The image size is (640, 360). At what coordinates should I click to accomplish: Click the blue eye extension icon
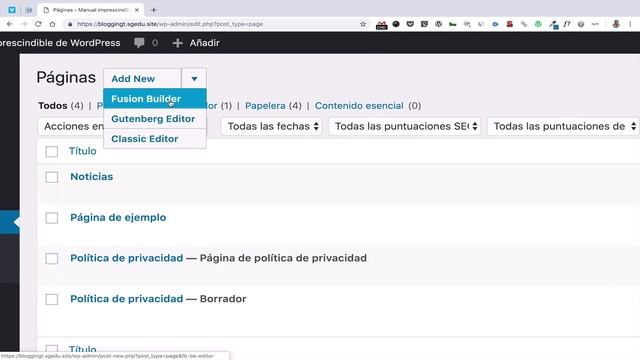click(x=495, y=24)
